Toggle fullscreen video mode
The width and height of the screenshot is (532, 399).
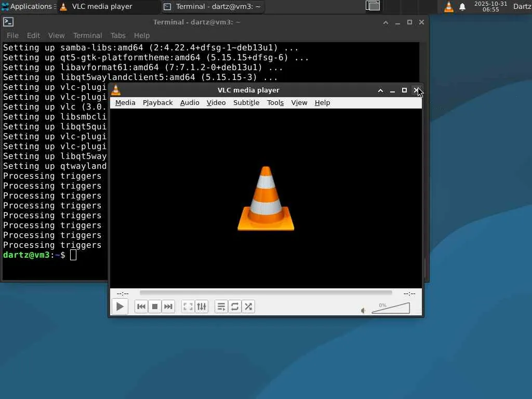pos(188,307)
